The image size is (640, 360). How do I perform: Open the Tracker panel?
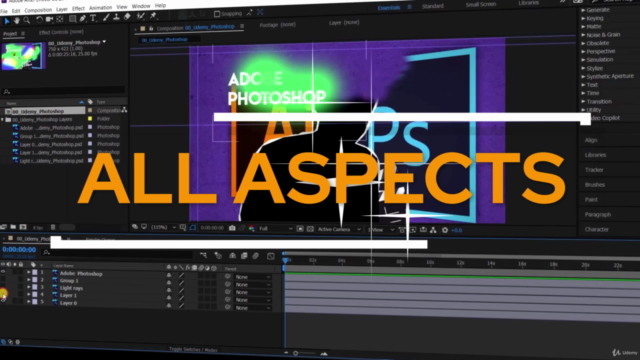click(x=594, y=170)
